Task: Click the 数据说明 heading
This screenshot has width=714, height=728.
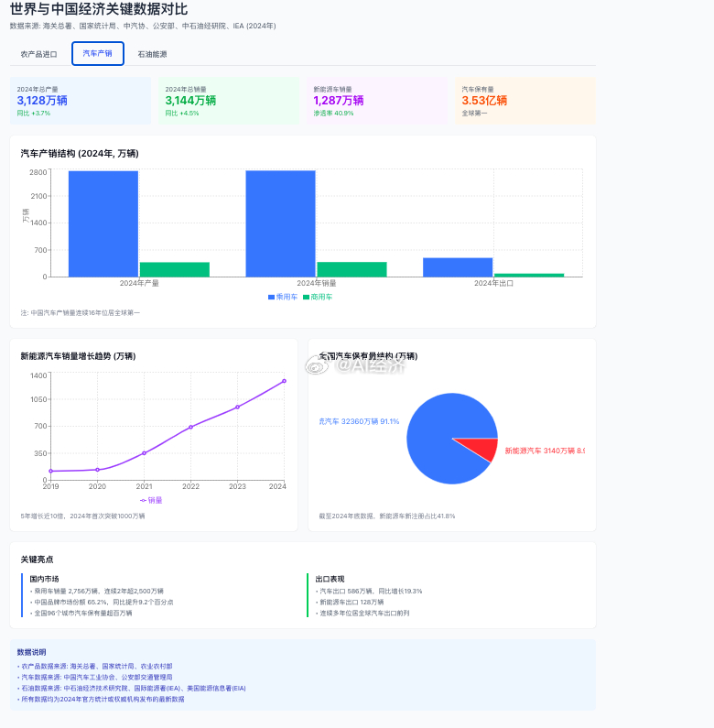Action: click(31, 652)
